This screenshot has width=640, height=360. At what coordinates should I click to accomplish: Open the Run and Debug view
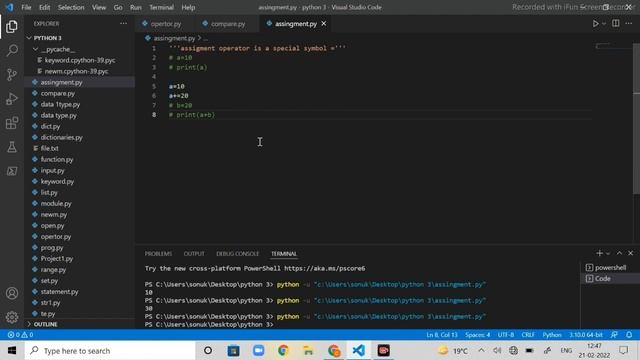[x=12, y=99]
